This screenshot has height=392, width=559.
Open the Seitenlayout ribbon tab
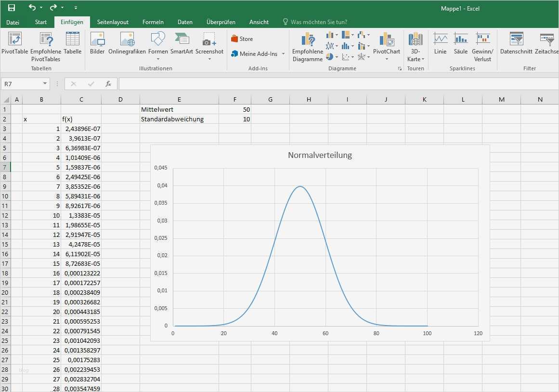tap(113, 22)
